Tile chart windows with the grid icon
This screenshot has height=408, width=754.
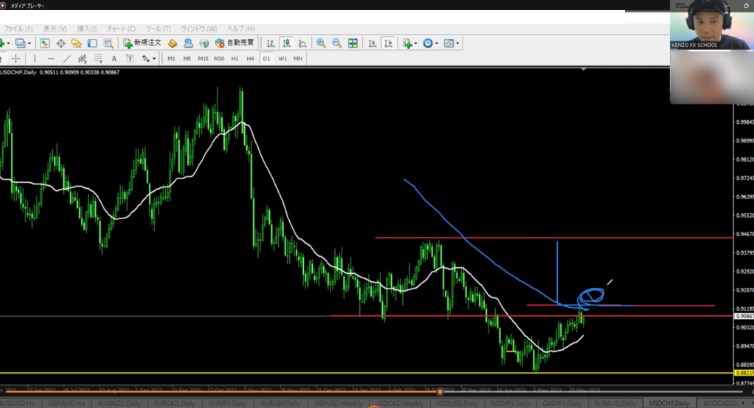[x=352, y=43]
